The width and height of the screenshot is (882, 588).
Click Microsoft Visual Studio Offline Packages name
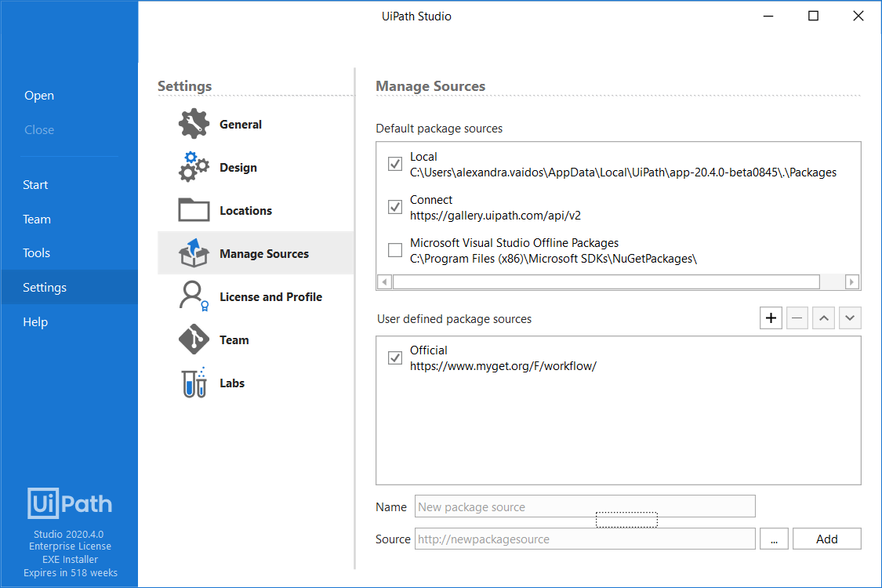[x=514, y=242]
